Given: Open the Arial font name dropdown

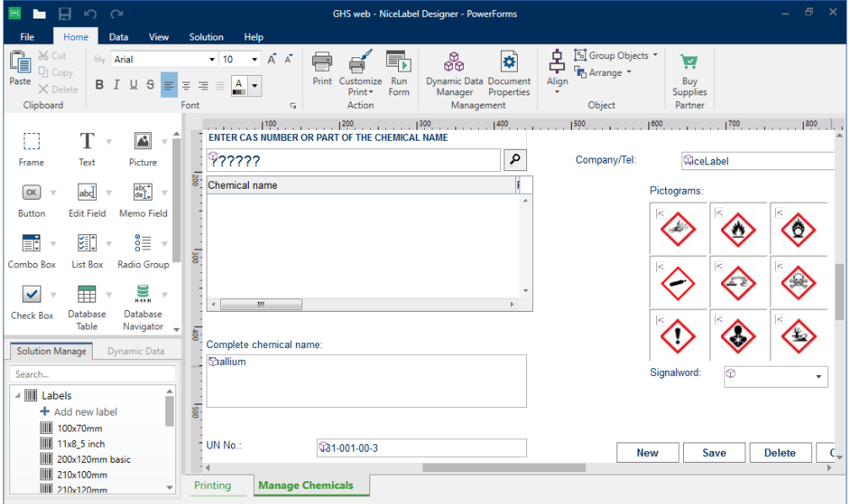Looking at the screenshot, I should pos(212,59).
